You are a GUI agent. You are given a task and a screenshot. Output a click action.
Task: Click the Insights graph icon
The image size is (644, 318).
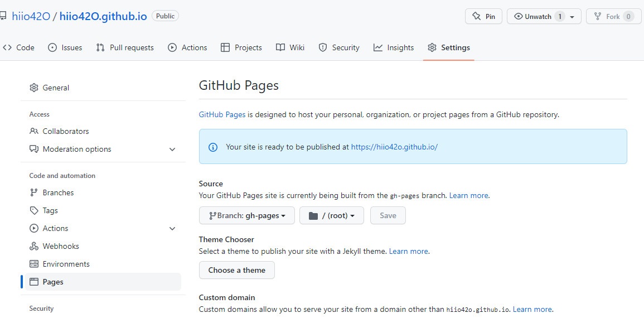[x=378, y=47]
